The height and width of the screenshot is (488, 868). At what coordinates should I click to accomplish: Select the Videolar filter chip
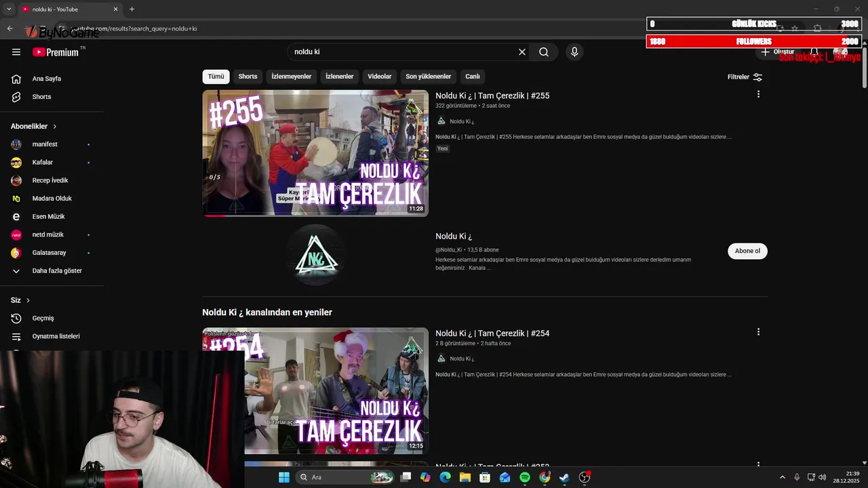click(380, 77)
